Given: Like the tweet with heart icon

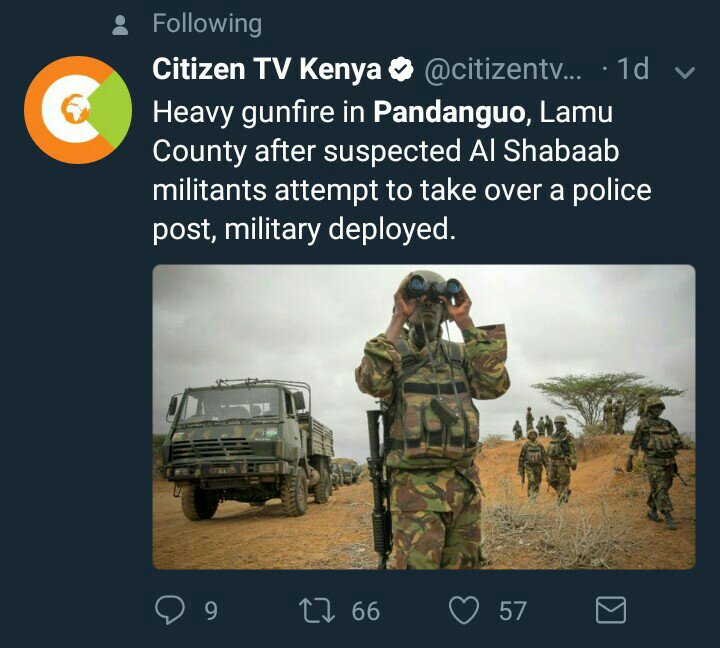Looking at the screenshot, I should pos(464,610).
